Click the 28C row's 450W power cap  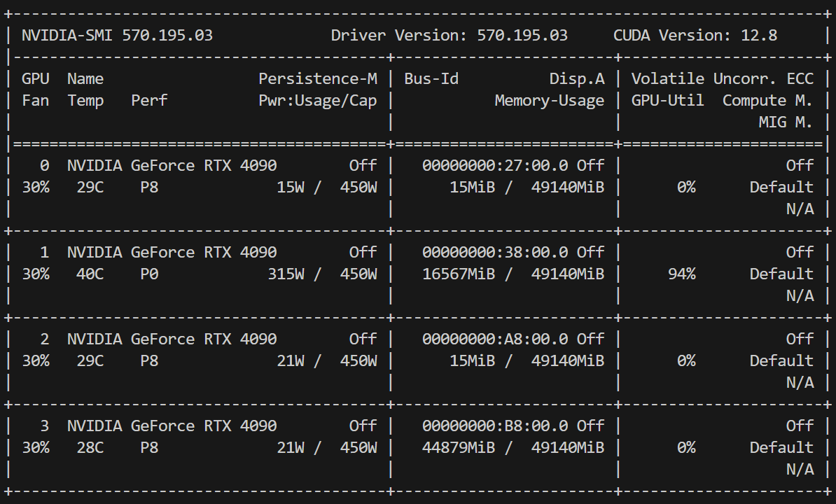tap(358, 448)
